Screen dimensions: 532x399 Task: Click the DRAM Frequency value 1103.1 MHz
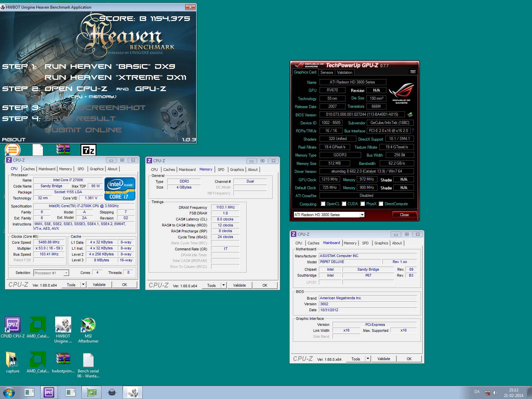click(x=225, y=207)
